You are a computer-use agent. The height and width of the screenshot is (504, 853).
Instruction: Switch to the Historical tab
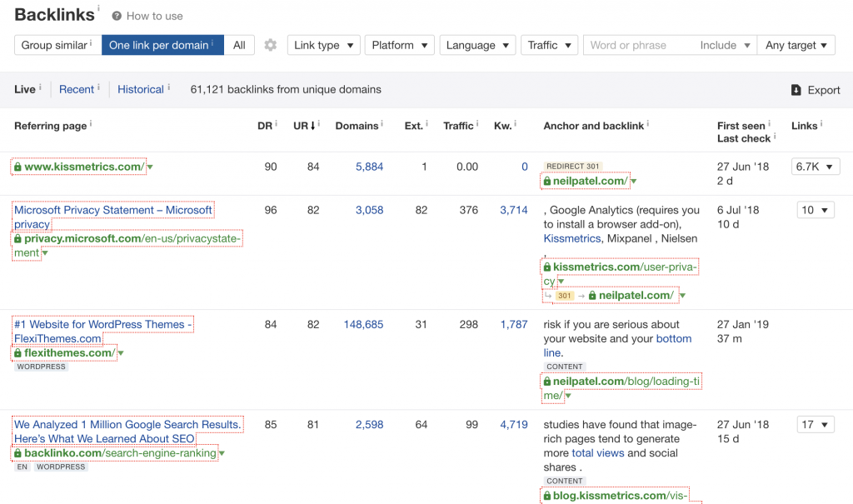tap(141, 89)
